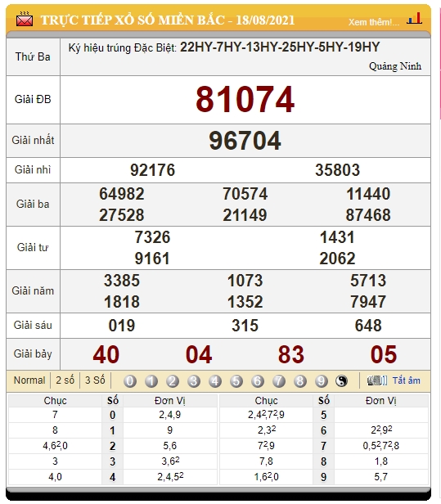Toggle Tắt âm sound off

407,380
